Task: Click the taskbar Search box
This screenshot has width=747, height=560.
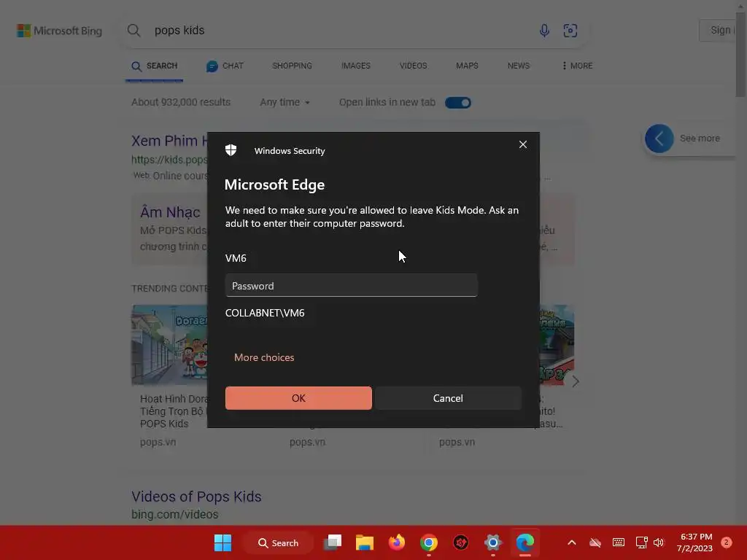Action: (x=278, y=542)
